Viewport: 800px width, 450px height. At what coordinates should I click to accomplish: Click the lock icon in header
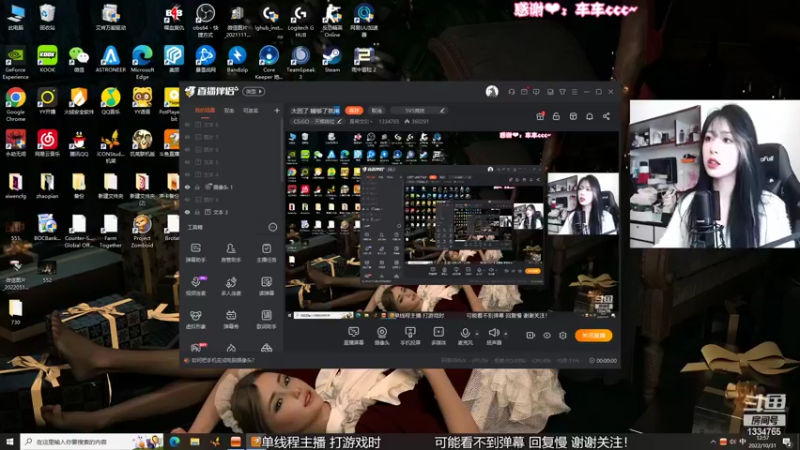pos(556,116)
